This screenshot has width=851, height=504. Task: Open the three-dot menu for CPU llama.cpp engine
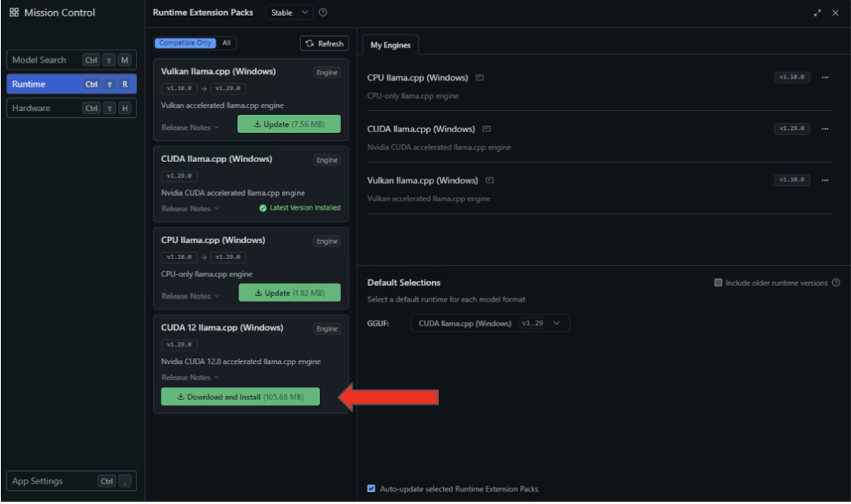(x=825, y=78)
